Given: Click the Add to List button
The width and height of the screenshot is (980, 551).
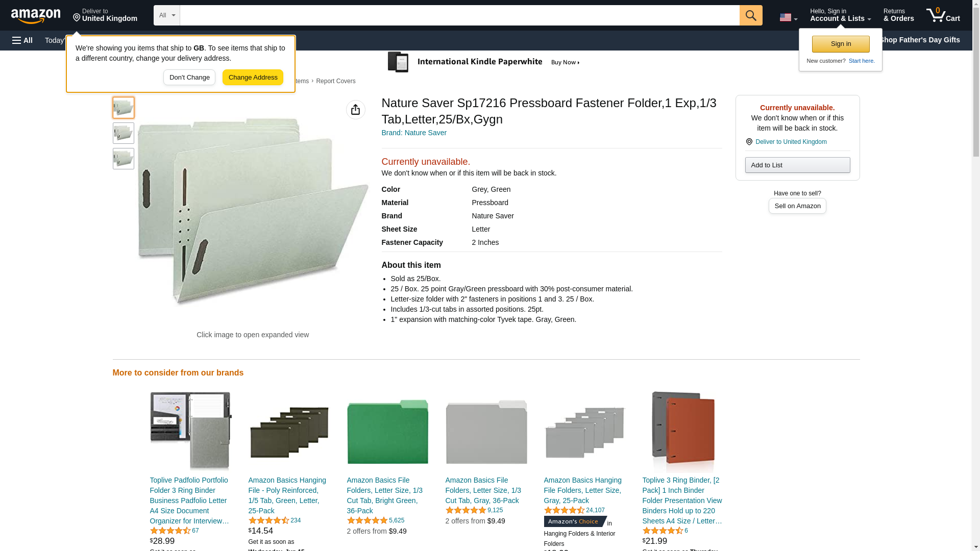Looking at the screenshot, I should [x=797, y=165].
